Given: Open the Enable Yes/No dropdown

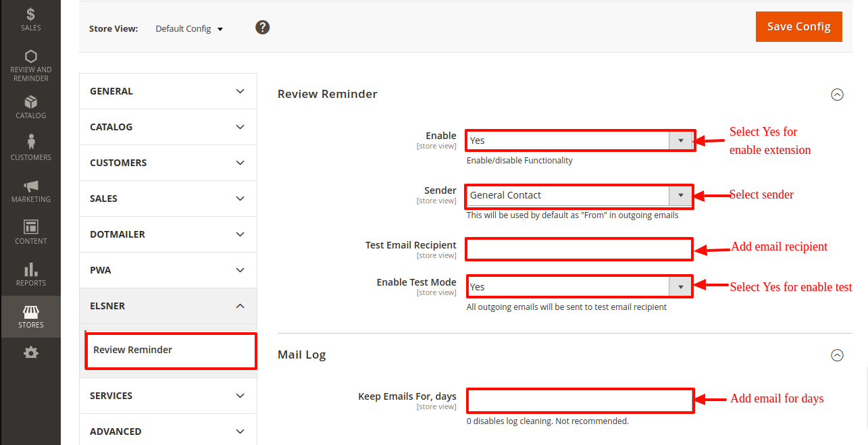Looking at the screenshot, I should 580,140.
